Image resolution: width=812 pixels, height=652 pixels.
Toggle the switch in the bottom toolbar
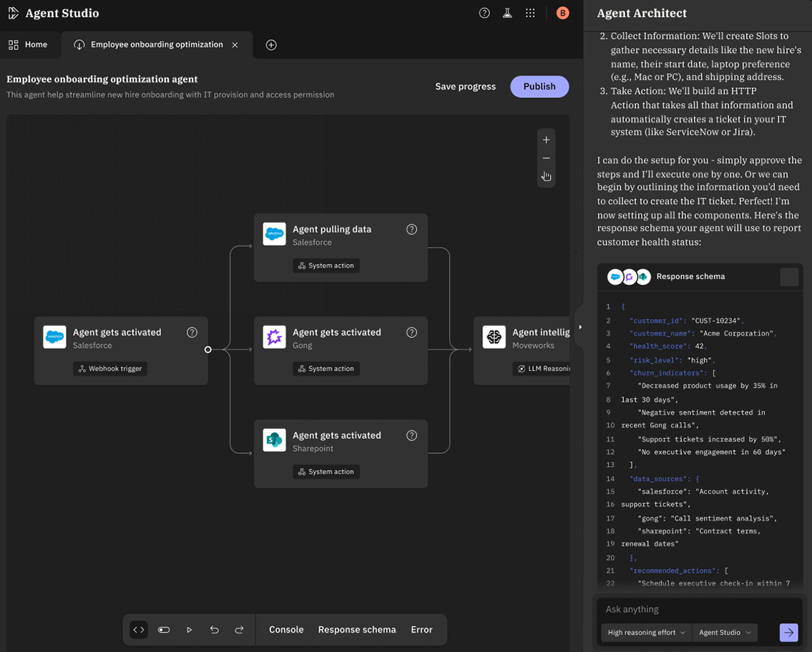tap(164, 630)
